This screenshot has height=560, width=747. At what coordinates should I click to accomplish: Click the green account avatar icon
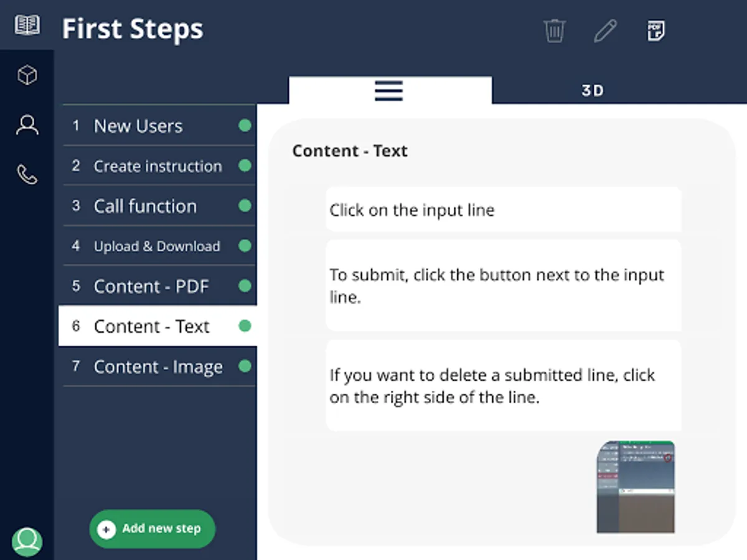coord(27,541)
